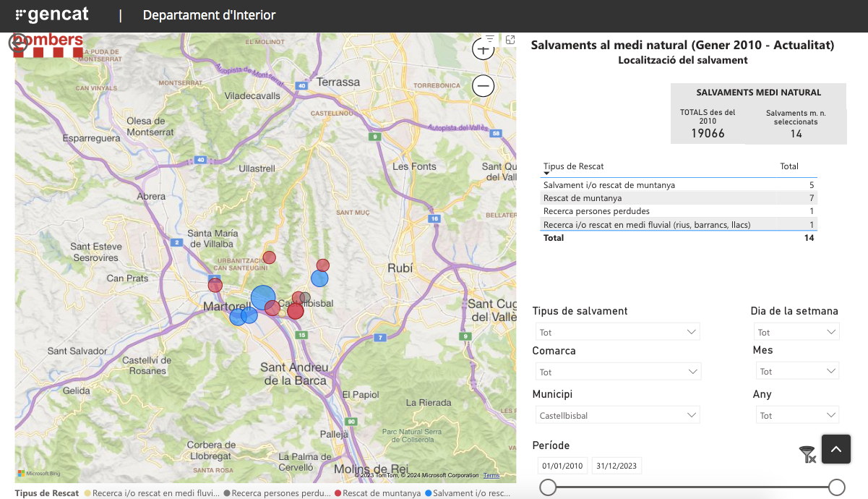Click the gencat logo
Screen dimensions: 868x499
coord(52,14)
